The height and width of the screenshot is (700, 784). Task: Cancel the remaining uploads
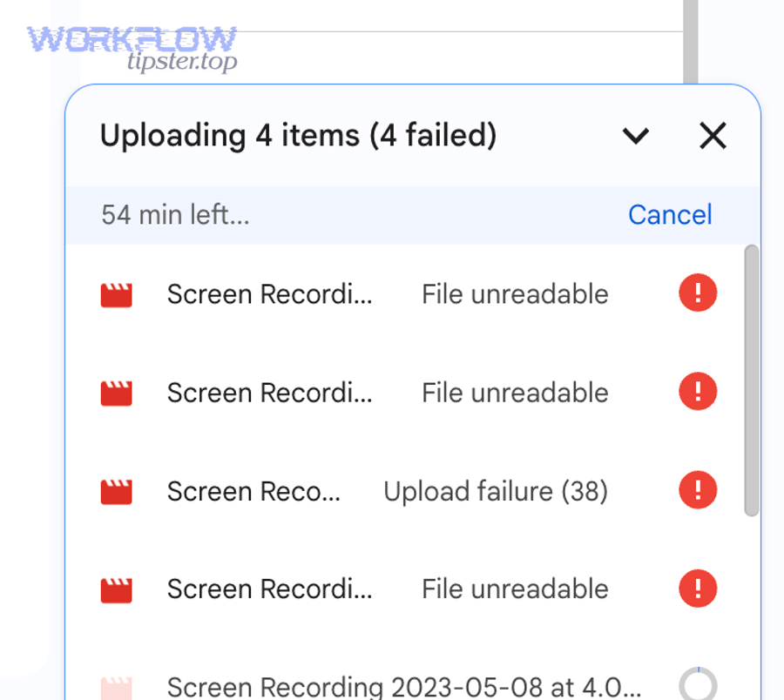tap(669, 214)
